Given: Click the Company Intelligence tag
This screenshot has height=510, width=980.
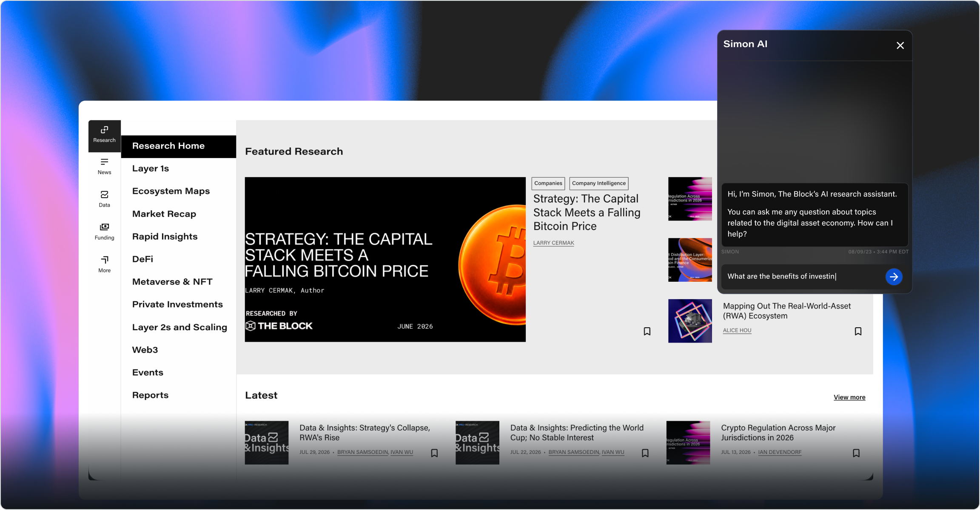Looking at the screenshot, I should 599,184.
